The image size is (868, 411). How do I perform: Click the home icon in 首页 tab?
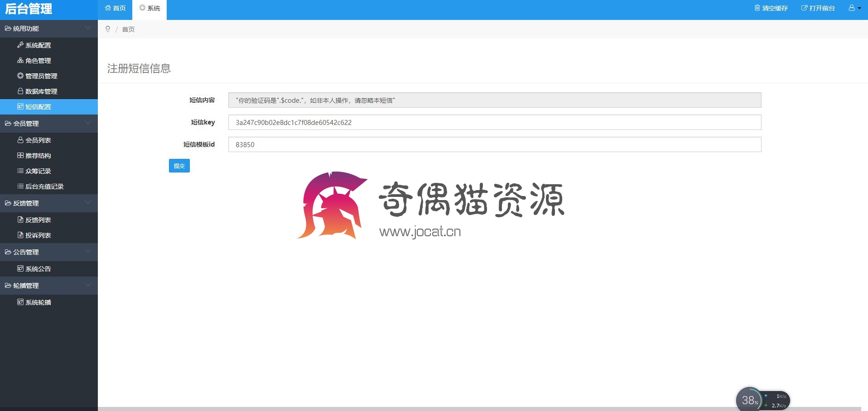pos(108,8)
